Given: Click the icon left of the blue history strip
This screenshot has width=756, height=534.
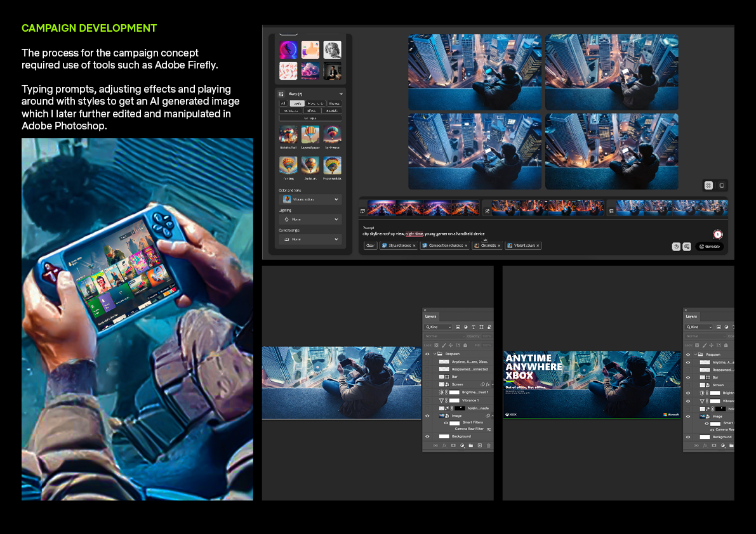Looking at the screenshot, I should (x=611, y=211).
